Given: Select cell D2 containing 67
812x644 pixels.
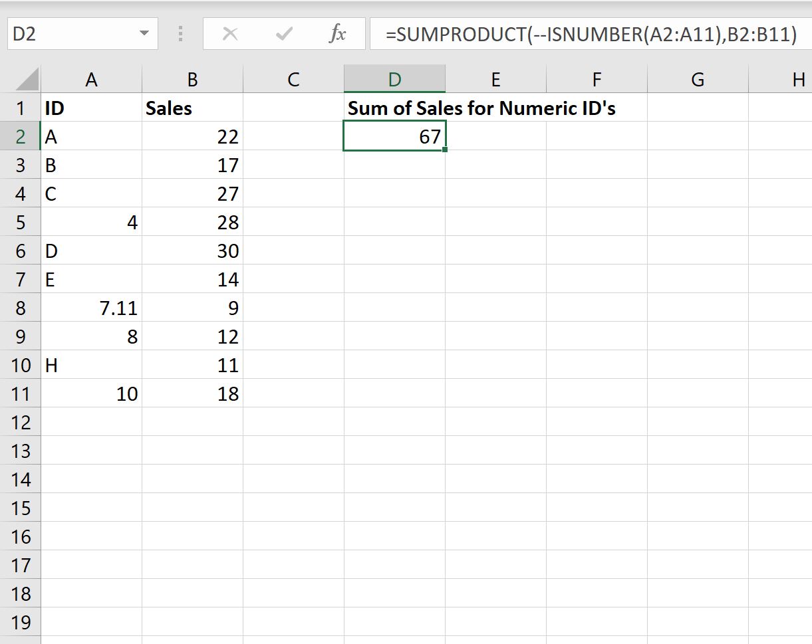Looking at the screenshot, I should (x=394, y=136).
